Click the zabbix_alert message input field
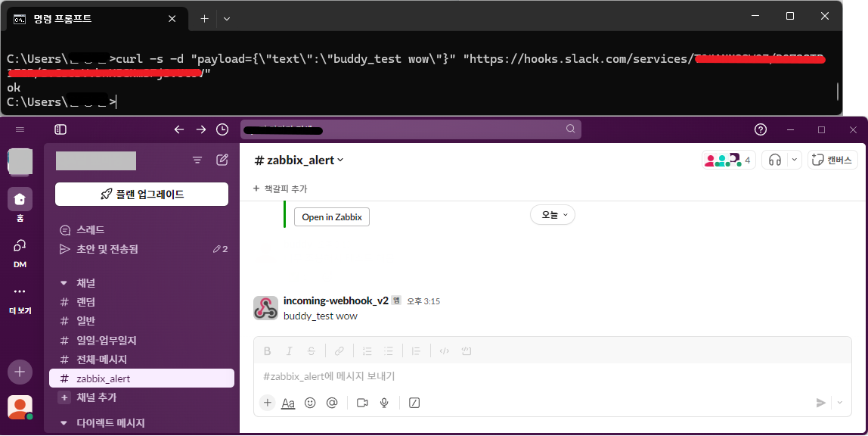The height and width of the screenshot is (436, 868). pyautogui.click(x=553, y=376)
